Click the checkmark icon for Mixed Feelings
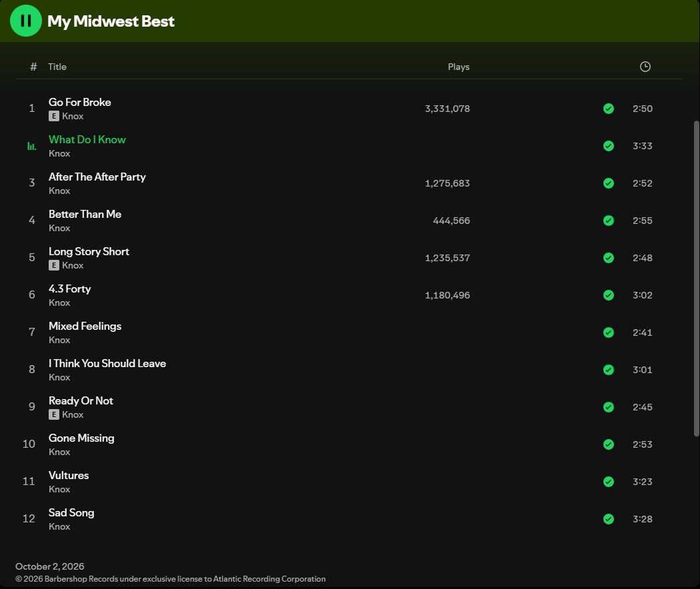 [x=608, y=332]
